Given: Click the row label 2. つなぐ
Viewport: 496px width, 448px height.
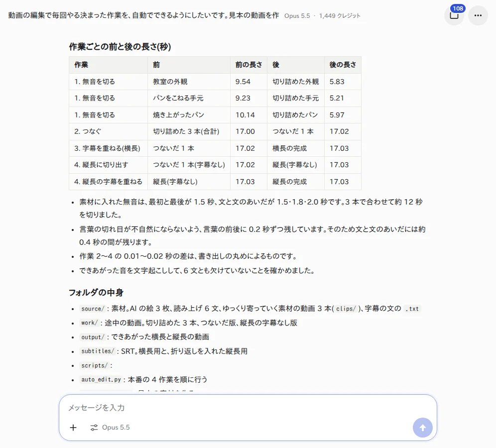Looking at the screenshot, I should pyautogui.click(x=88, y=131).
